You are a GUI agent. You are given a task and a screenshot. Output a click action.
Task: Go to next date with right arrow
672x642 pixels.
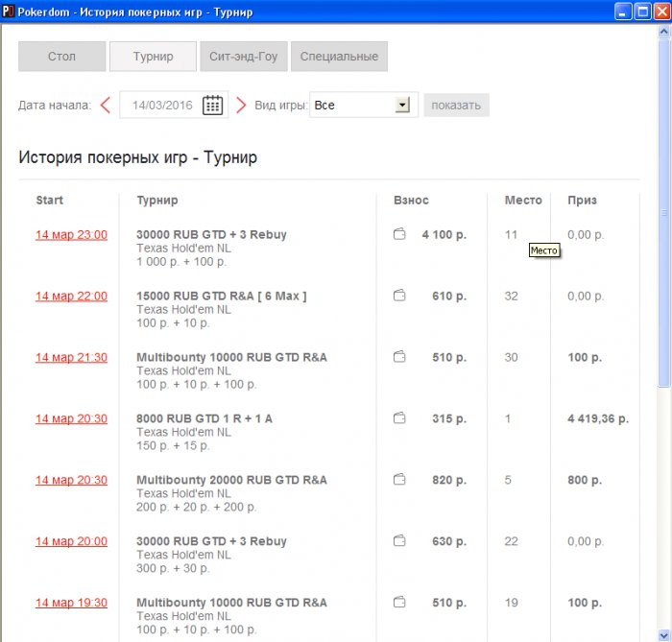(x=241, y=105)
